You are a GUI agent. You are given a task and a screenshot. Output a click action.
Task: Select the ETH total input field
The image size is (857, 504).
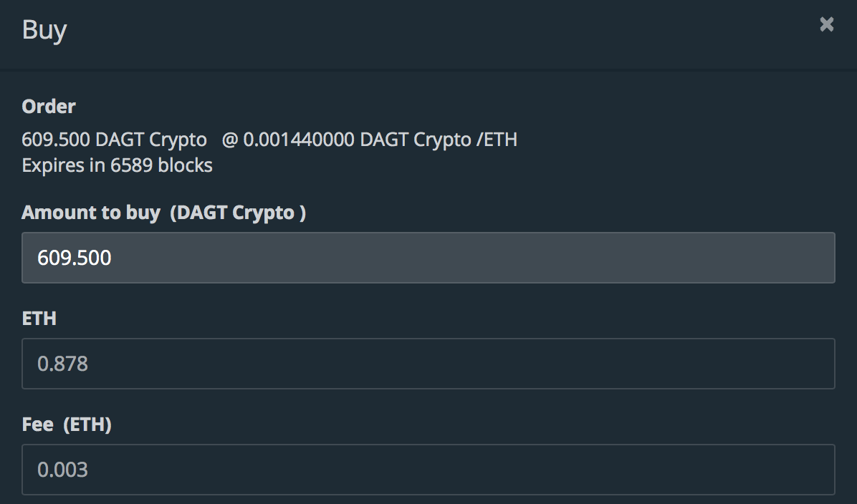428,364
